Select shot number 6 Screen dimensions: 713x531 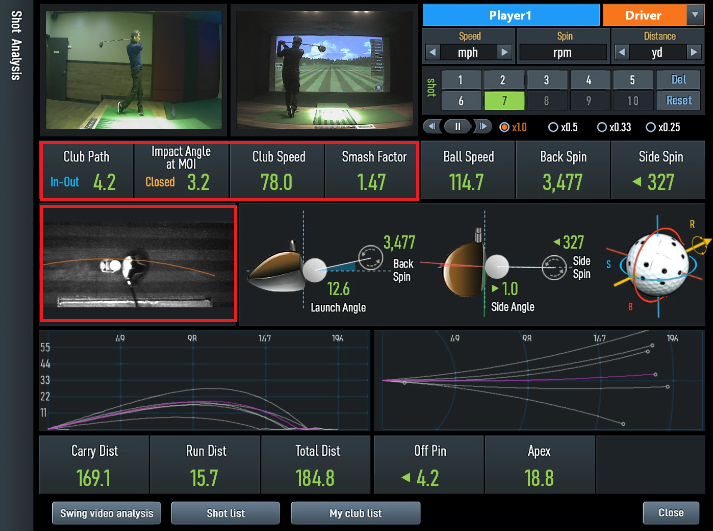461,100
